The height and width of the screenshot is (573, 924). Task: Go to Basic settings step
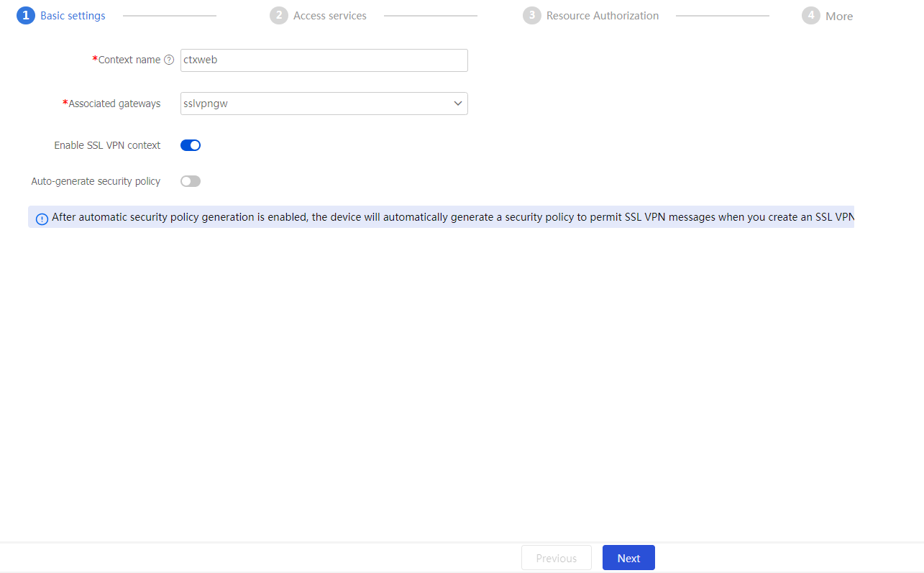(x=73, y=16)
